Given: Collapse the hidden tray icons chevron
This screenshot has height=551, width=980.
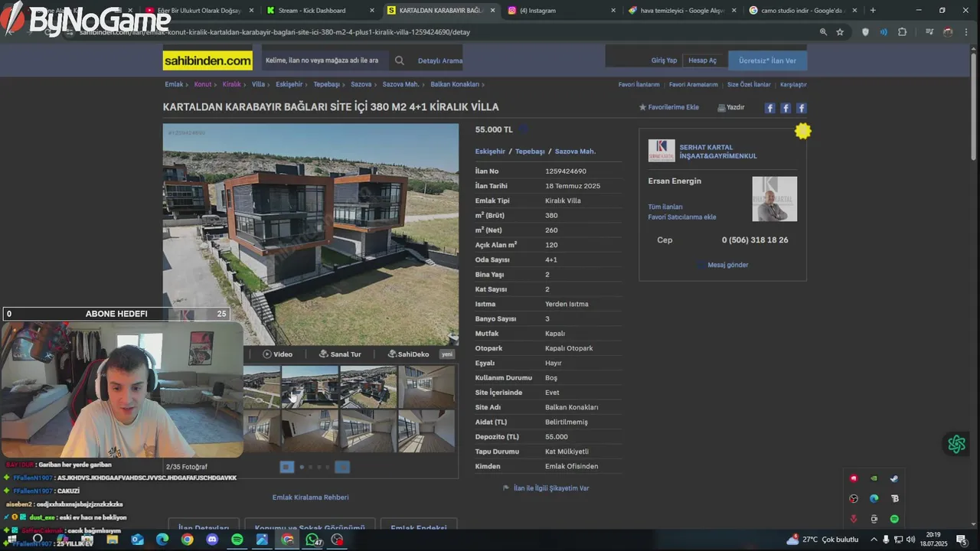Looking at the screenshot, I should tap(874, 540).
